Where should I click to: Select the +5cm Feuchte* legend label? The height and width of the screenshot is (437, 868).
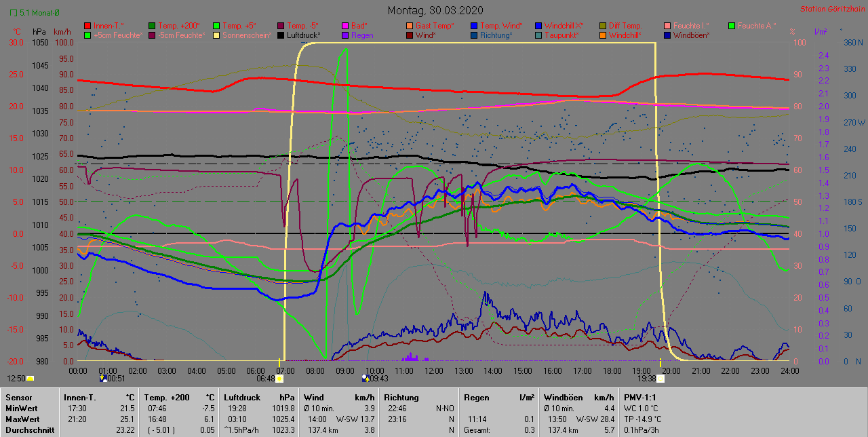pos(117,35)
